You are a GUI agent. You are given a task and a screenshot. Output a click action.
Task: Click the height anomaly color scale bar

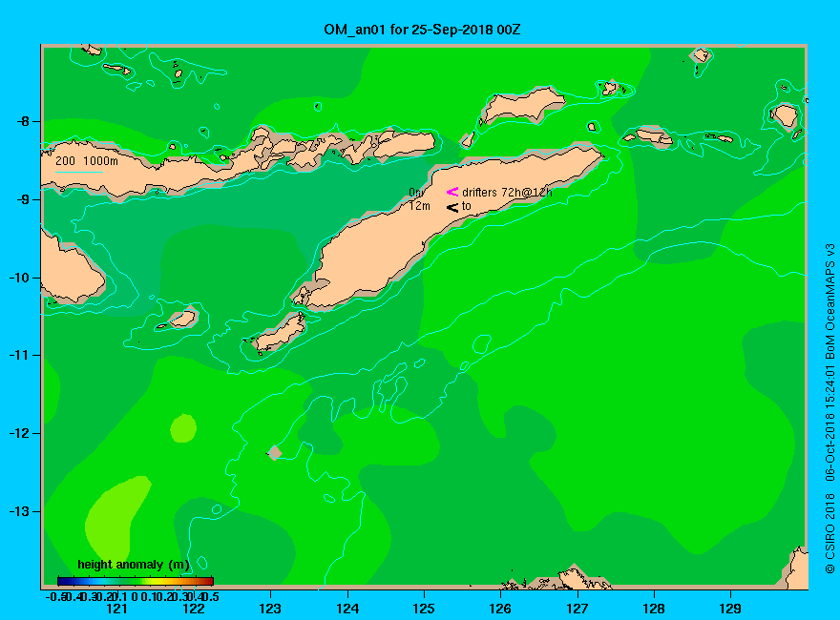(136, 581)
